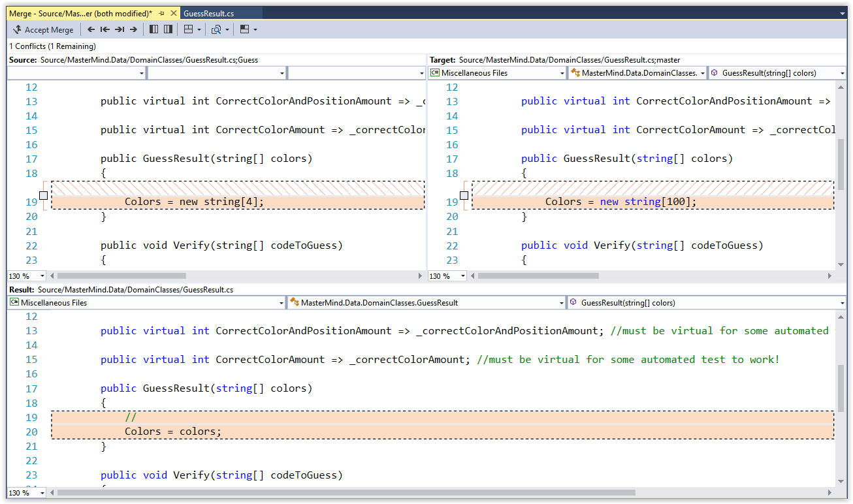Click C# file icon in Target Miscellaneous Files
Screen dimensions: 853x504
tap(434, 73)
